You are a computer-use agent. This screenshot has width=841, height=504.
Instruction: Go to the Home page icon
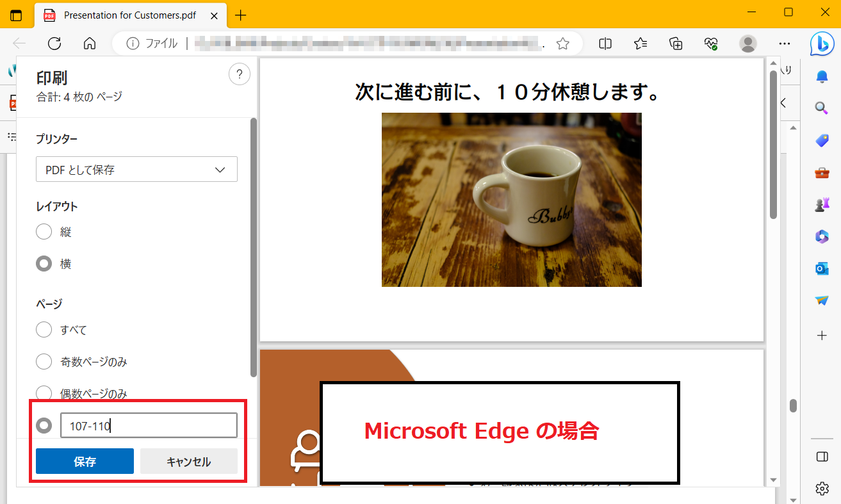(x=90, y=44)
